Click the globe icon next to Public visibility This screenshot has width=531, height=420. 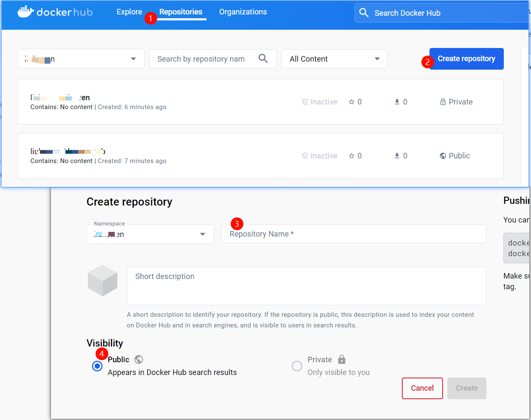click(138, 360)
